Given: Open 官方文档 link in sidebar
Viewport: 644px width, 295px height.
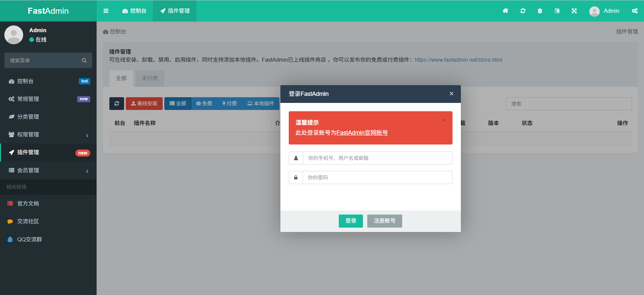Looking at the screenshot, I should click(x=48, y=203).
